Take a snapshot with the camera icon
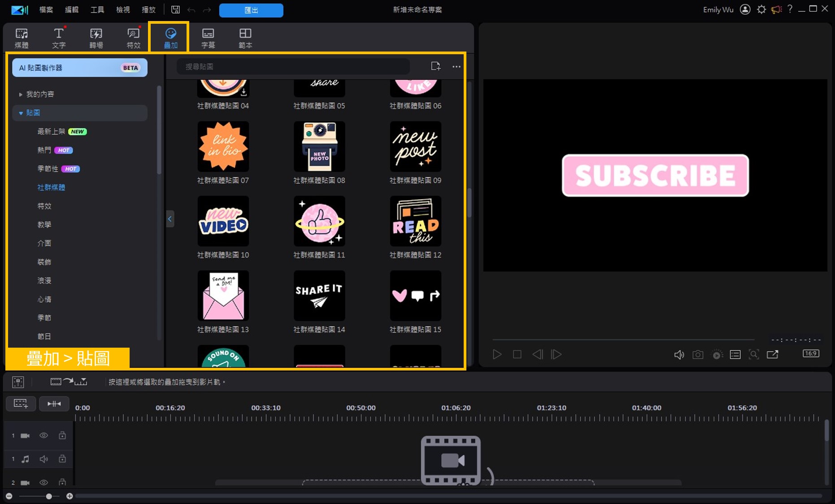Screen dimensions: 835x504 [698, 355]
